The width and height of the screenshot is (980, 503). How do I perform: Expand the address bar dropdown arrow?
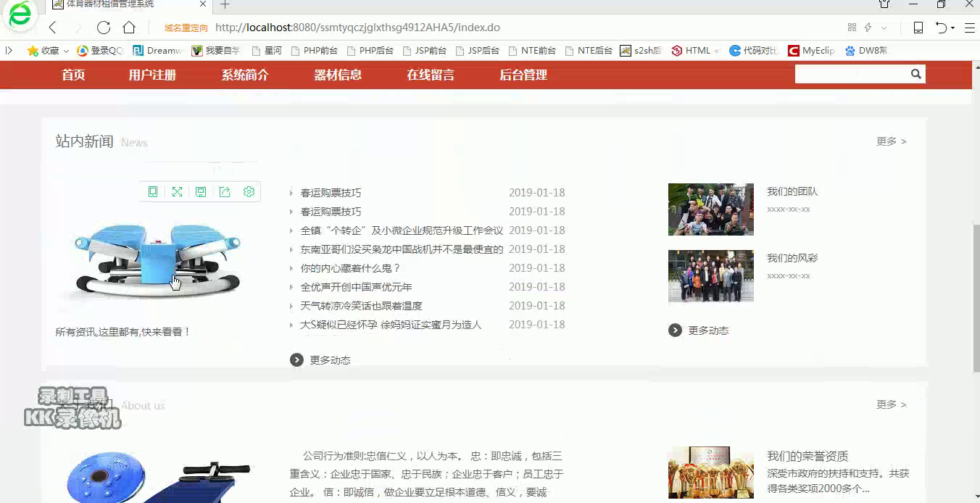pyautogui.click(x=884, y=28)
